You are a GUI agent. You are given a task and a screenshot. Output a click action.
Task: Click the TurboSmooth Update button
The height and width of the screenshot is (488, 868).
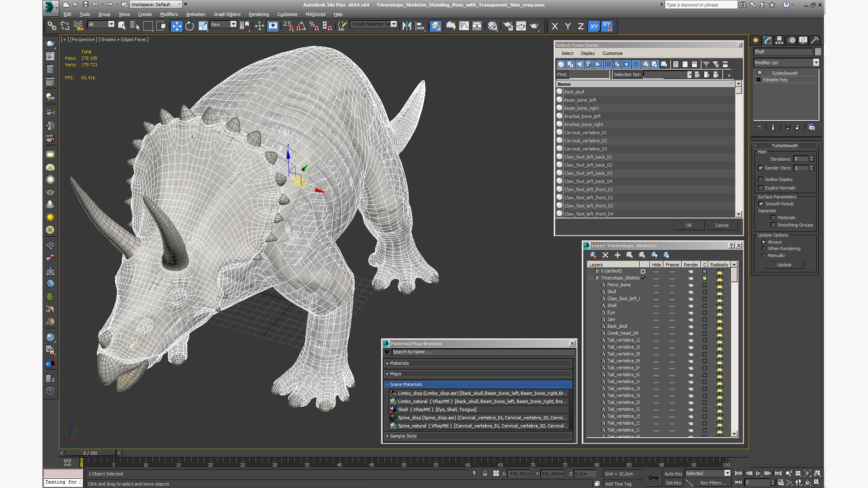click(x=784, y=265)
